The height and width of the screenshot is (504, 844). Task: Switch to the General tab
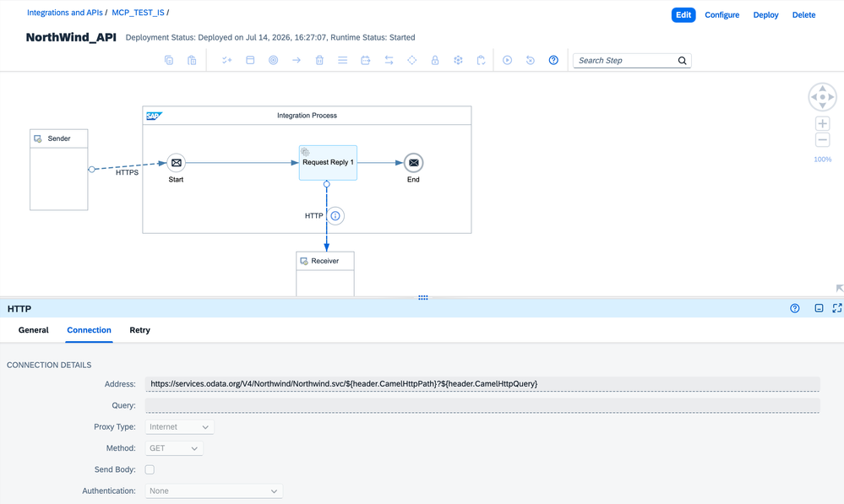34,330
